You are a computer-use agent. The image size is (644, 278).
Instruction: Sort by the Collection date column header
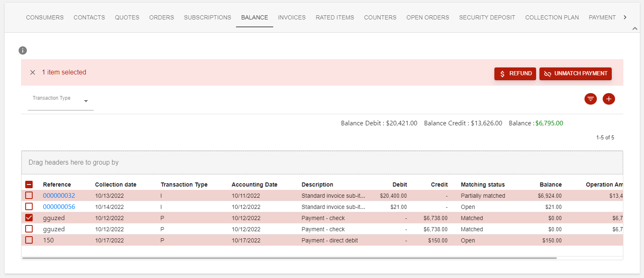pyautogui.click(x=116, y=185)
